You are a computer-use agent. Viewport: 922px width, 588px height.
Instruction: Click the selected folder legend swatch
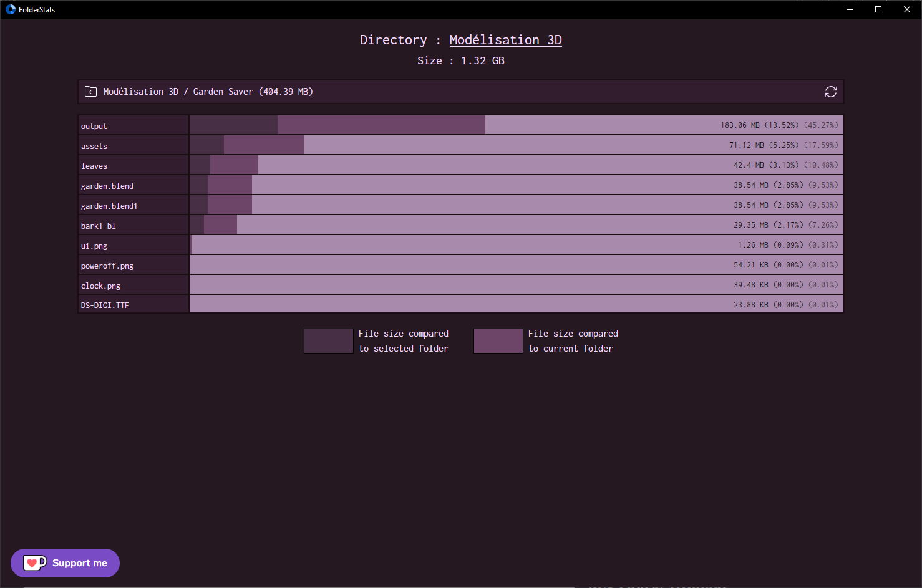(329, 341)
